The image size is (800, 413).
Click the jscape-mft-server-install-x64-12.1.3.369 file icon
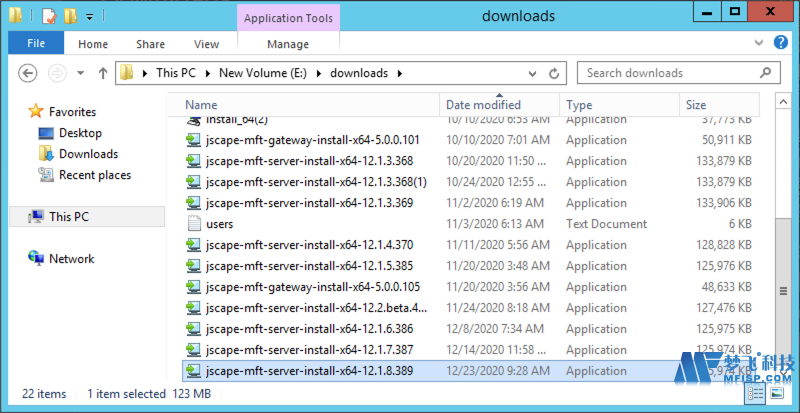coord(193,203)
